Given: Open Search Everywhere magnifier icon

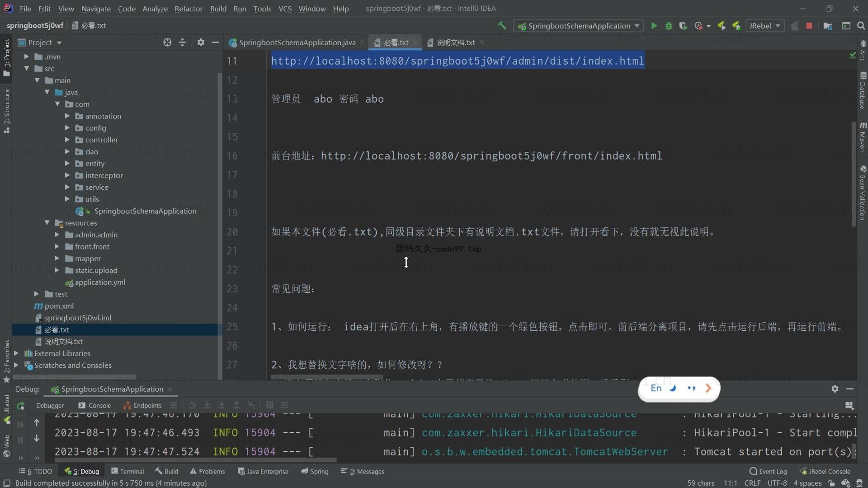Looking at the screenshot, I should coord(861,26).
